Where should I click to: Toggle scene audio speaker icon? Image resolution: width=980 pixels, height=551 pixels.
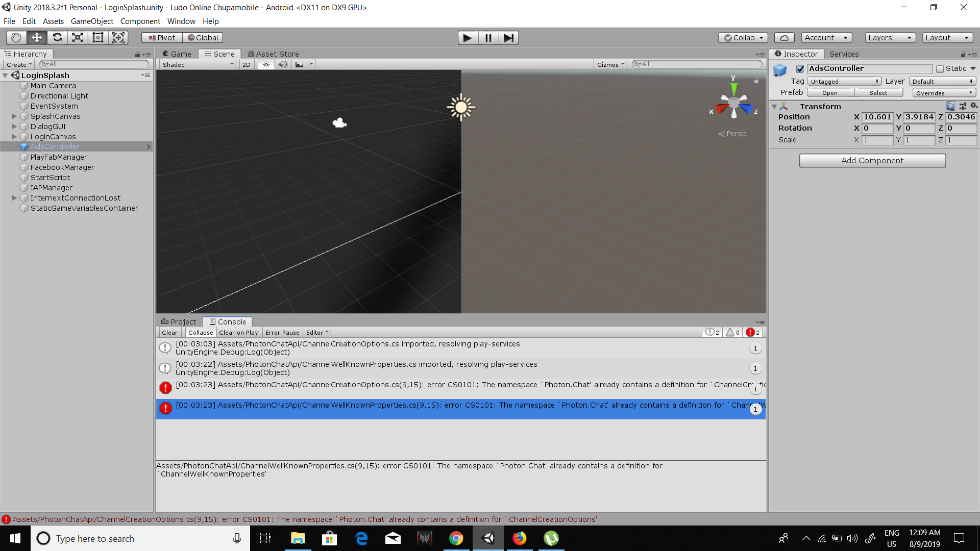pyautogui.click(x=283, y=64)
